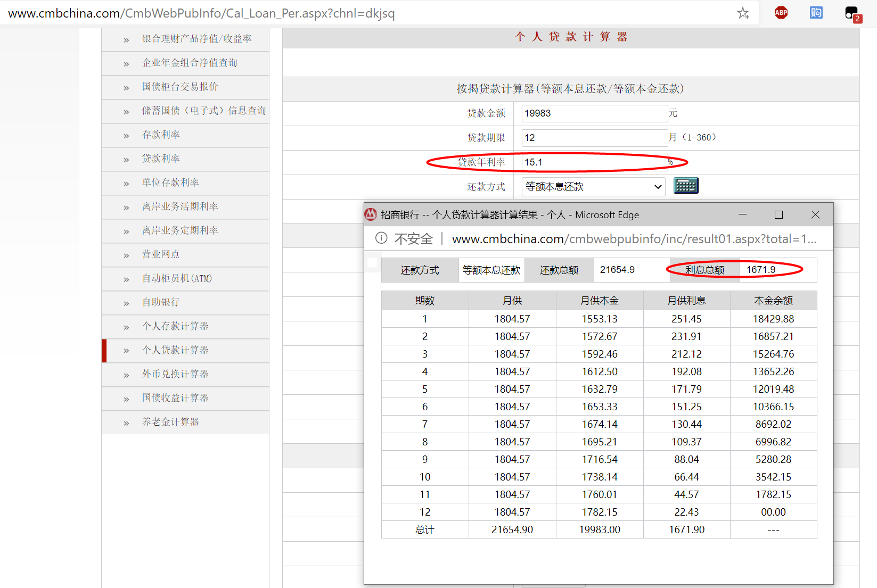Select 外币兑换计算器 from the sidebar

(175, 374)
